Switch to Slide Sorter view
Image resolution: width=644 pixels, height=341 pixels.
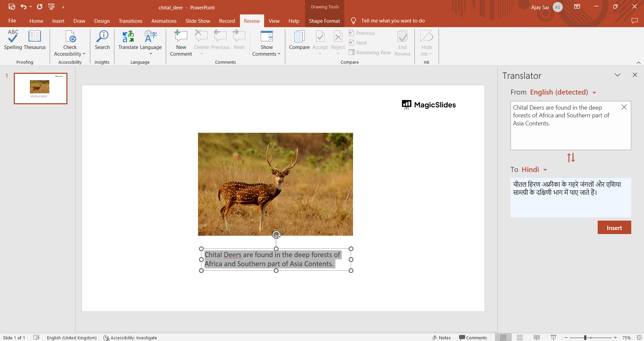coord(520,338)
